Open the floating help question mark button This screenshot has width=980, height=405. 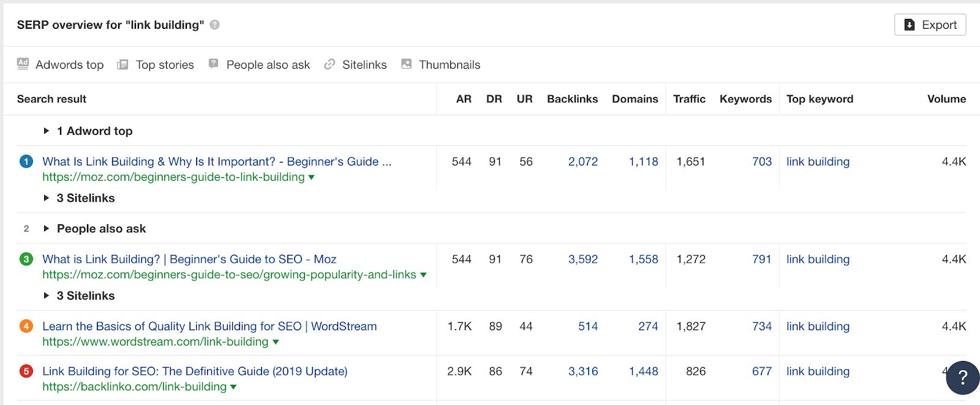tap(962, 377)
